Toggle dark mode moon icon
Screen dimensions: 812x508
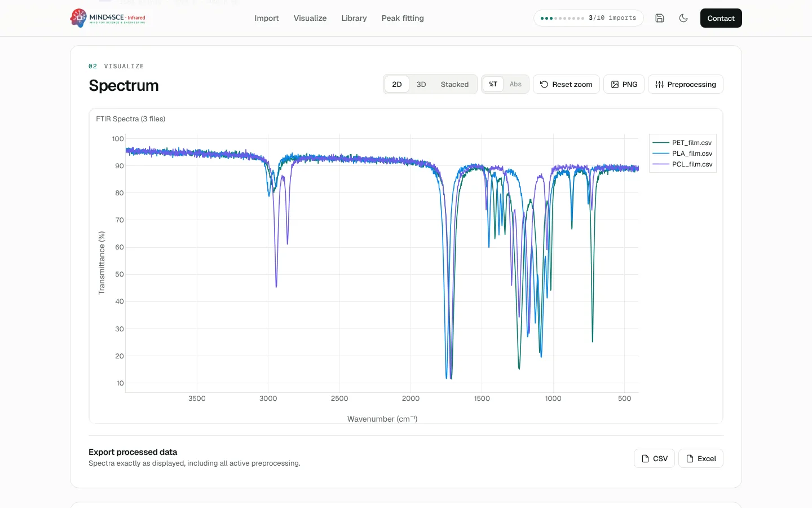point(683,18)
